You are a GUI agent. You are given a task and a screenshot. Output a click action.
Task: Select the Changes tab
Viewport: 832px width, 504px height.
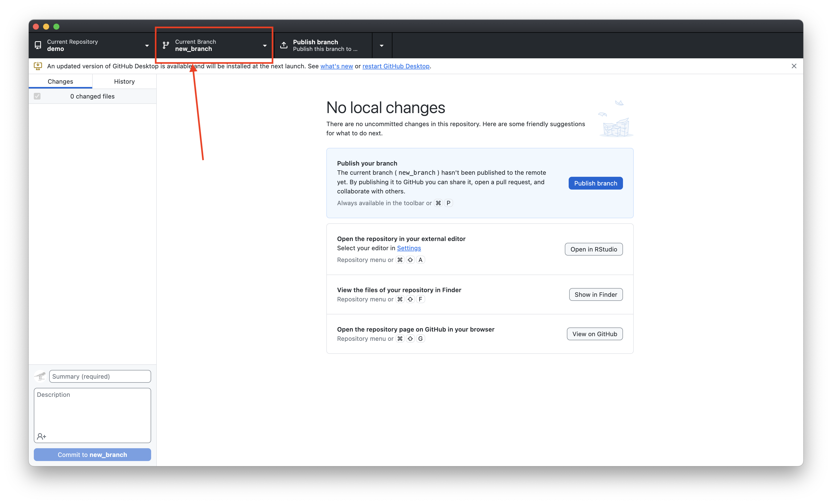pos(60,81)
